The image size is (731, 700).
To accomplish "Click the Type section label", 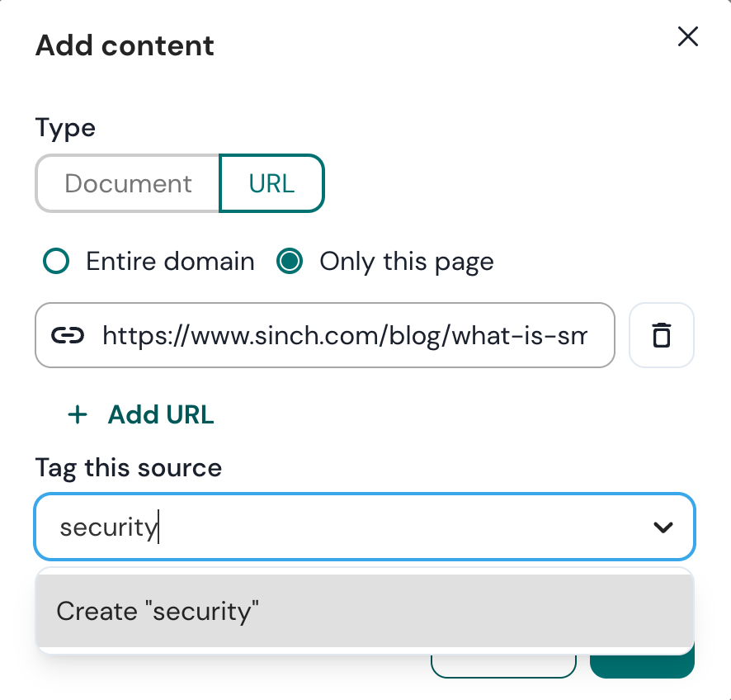I will tap(65, 128).
